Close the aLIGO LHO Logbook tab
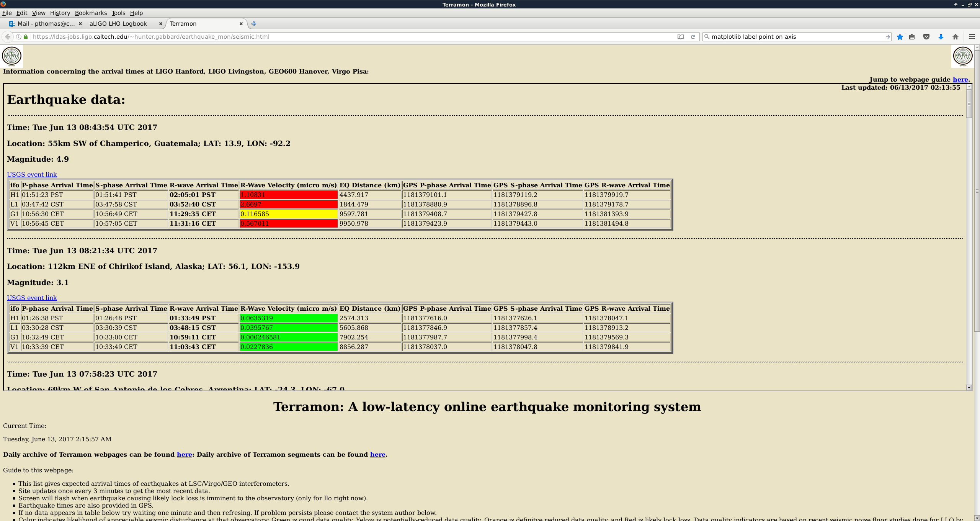The width and height of the screenshot is (980, 521). point(160,24)
